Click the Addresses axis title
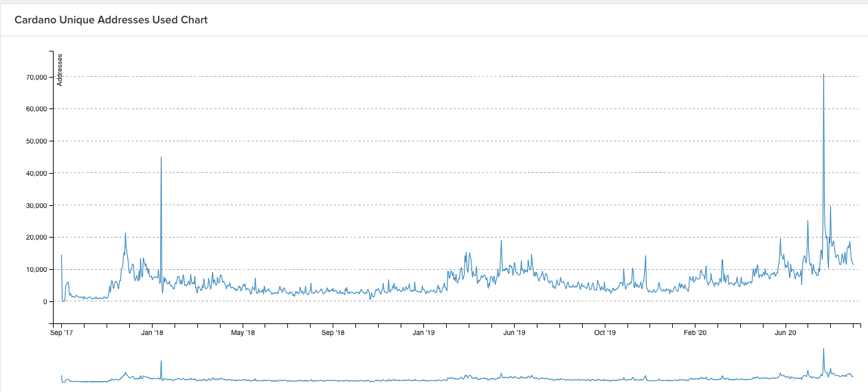 click(x=60, y=70)
